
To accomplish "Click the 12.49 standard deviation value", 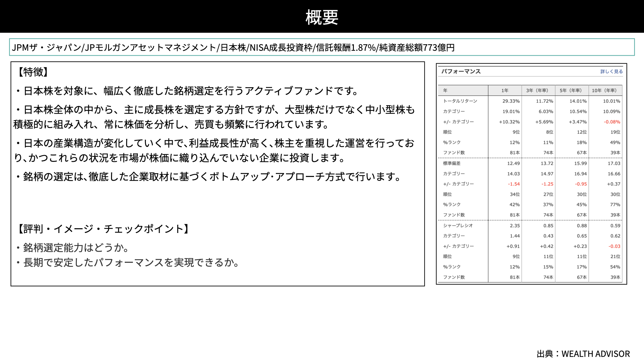I will tap(513, 163).
